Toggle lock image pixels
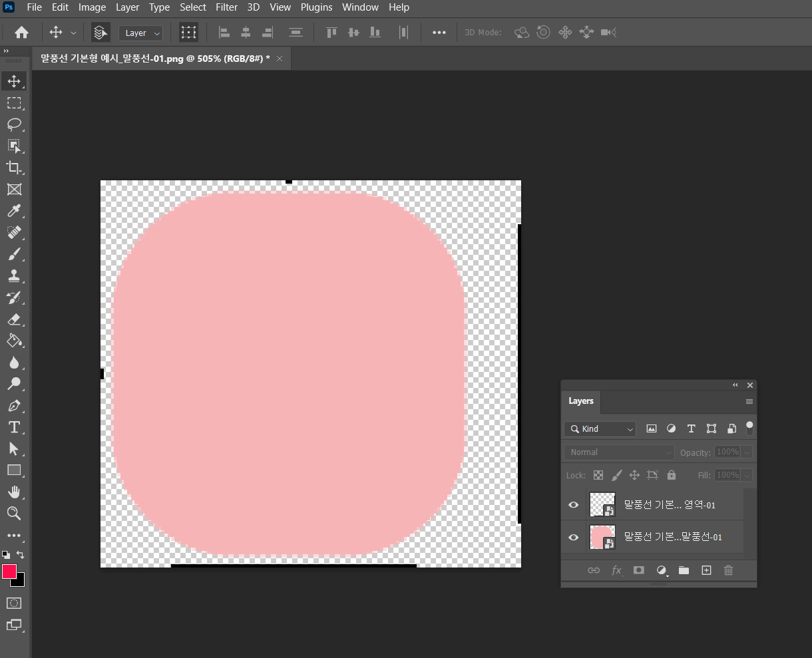Viewport: 812px width, 658px height. pyautogui.click(x=617, y=475)
